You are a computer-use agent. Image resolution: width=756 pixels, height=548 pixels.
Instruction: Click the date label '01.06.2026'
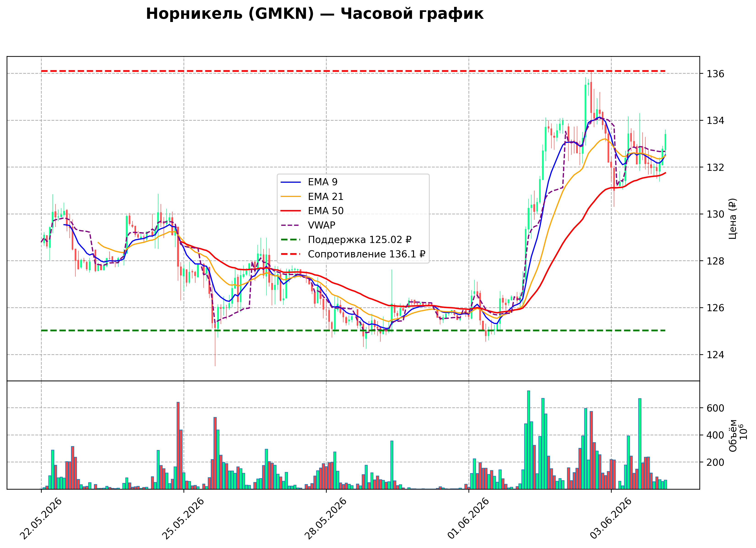[x=468, y=519]
